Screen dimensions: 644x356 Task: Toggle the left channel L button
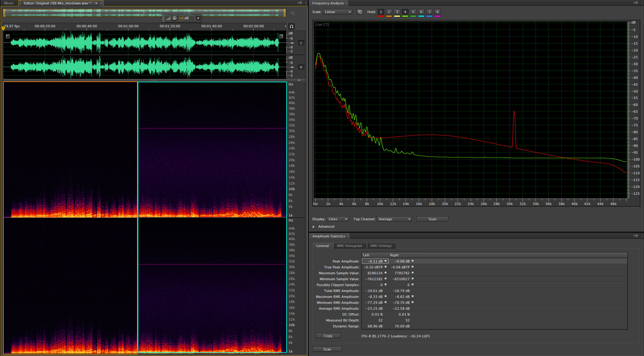pos(301,43)
